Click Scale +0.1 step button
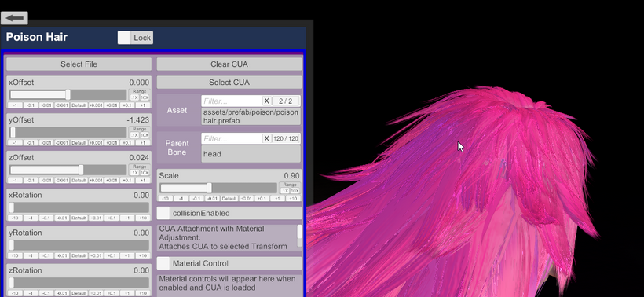Image resolution: width=644 pixels, height=297 pixels. 262,199
